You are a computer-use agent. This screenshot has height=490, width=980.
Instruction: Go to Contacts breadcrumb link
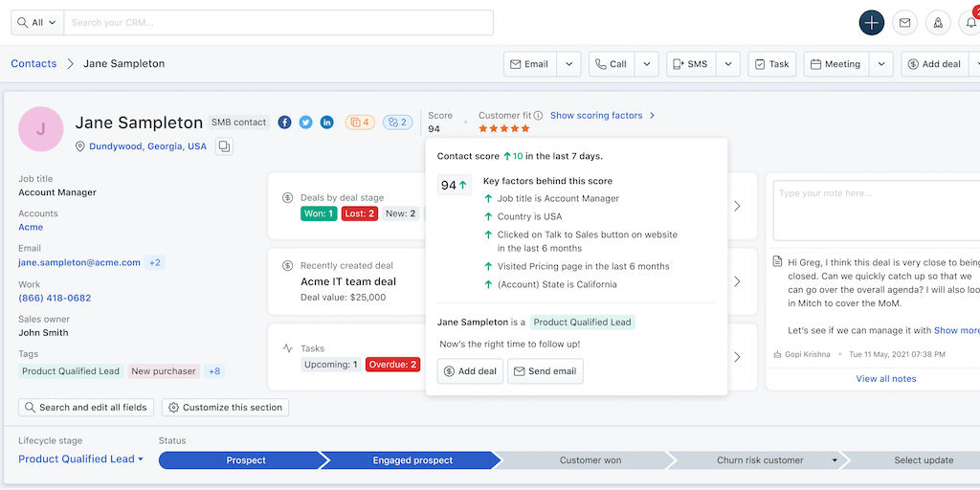tap(33, 64)
